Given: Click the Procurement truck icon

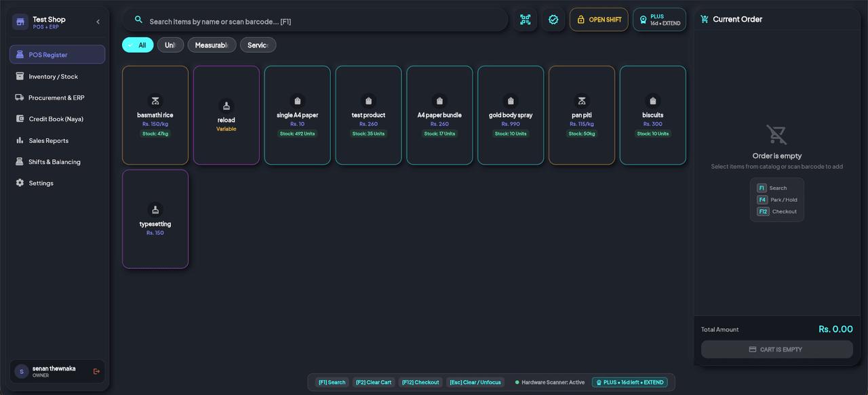Looking at the screenshot, I should tap(20, 98).
